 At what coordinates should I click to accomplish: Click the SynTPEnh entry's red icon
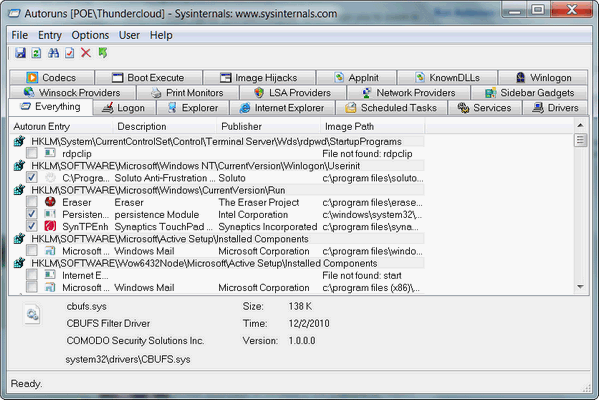click(x=50, y=226)
